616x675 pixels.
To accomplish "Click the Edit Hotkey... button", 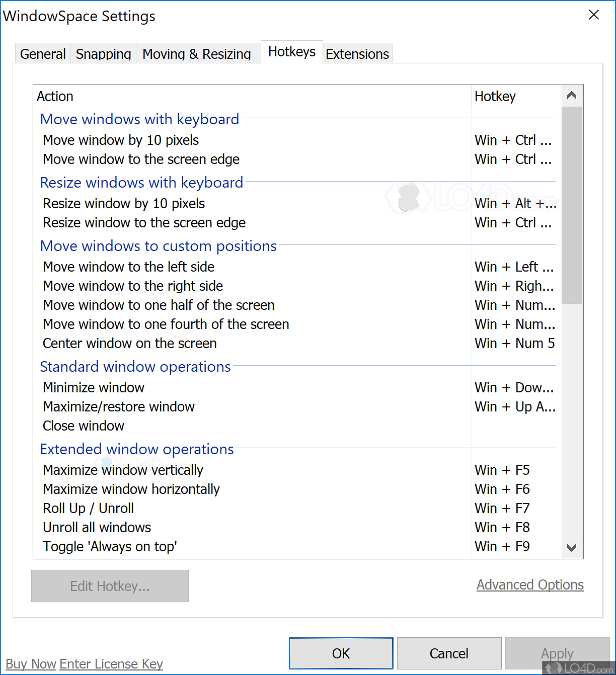I will (x=110, y=586).
